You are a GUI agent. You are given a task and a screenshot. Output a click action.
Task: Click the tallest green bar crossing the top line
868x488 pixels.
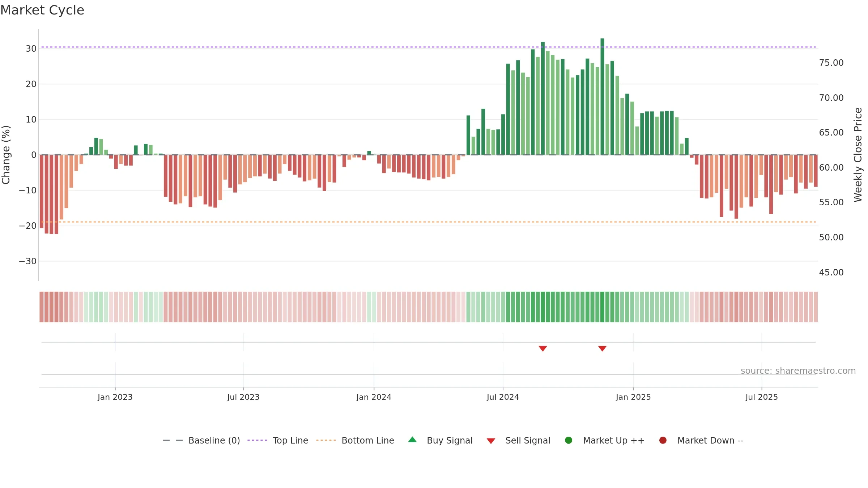[x=602, y=97]
